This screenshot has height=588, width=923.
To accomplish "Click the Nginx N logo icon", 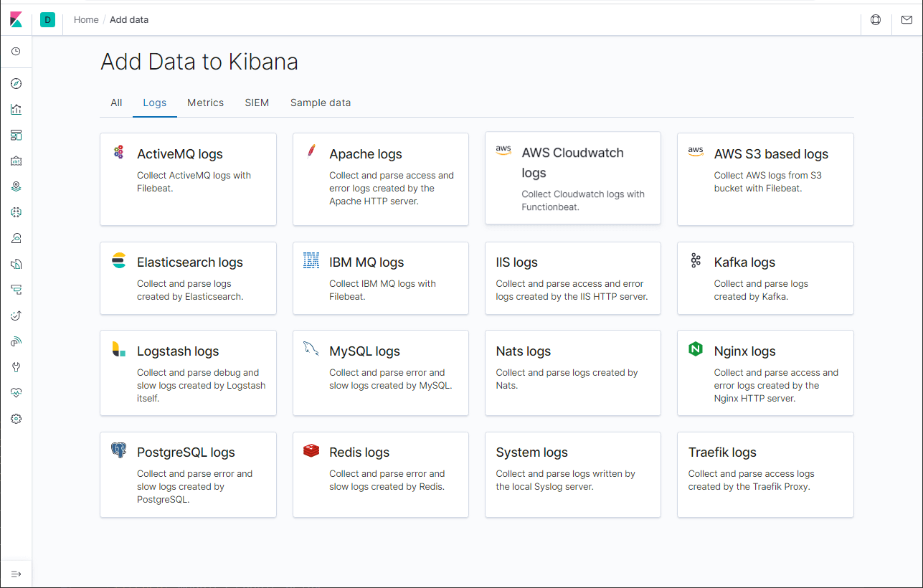I will click(x=696, y=349).
